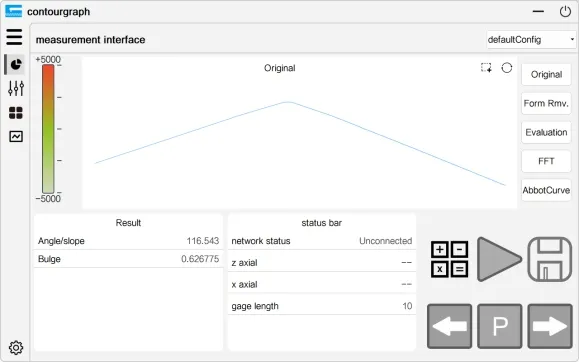Switch to Form Rmv. view
The height and width of the screenshot is (362, 579).
point(546,103)
